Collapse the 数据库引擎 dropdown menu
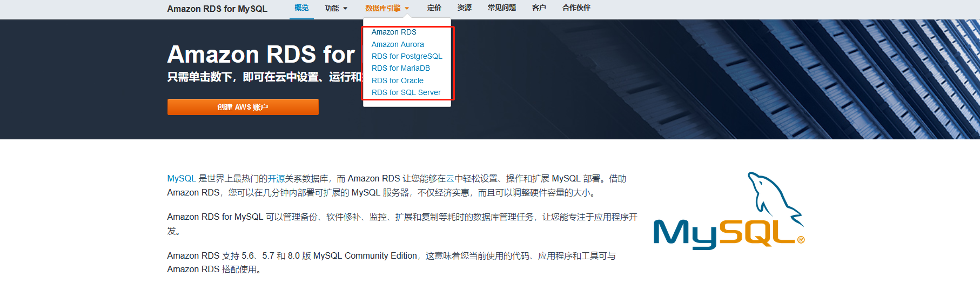This screenshot has height=283, width=980. tap(387, 8)
